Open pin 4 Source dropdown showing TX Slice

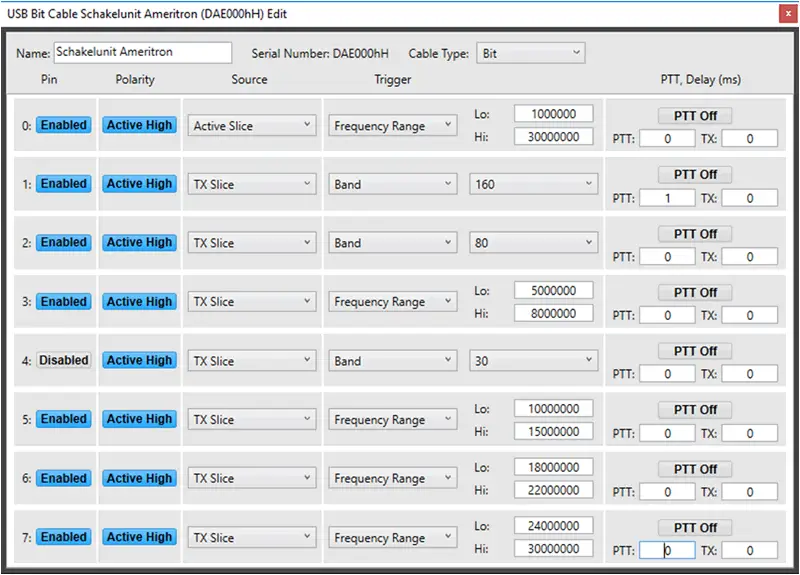[252, 361]
